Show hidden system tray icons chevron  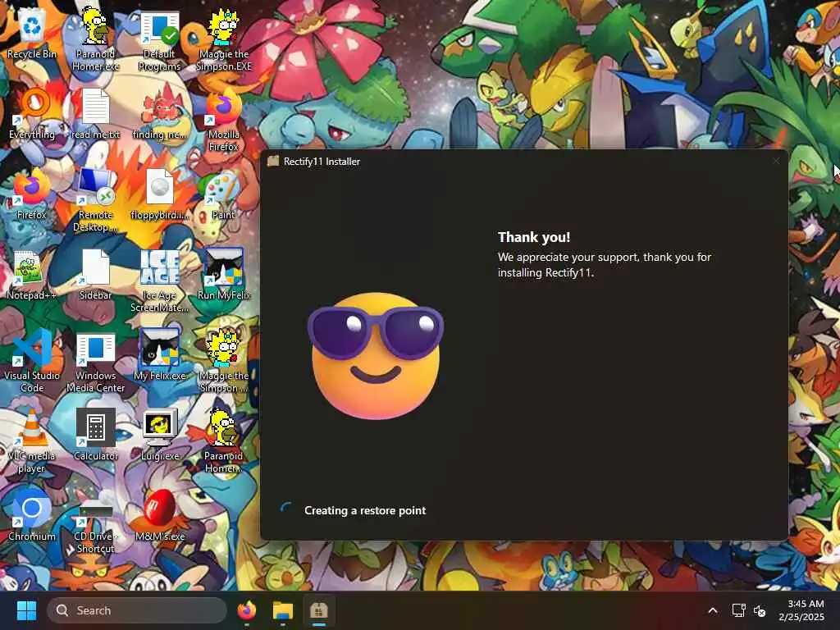pyautogui.click(x=713, y=610)
